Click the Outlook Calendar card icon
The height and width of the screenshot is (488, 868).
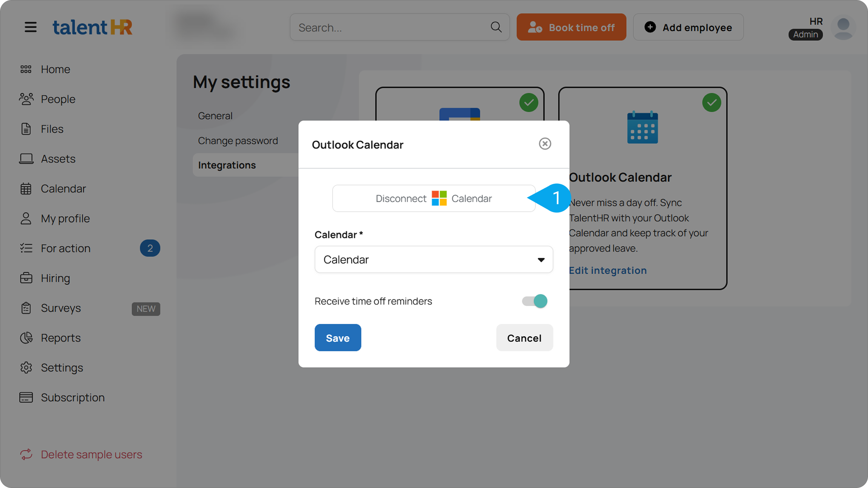tap(642, 128)
